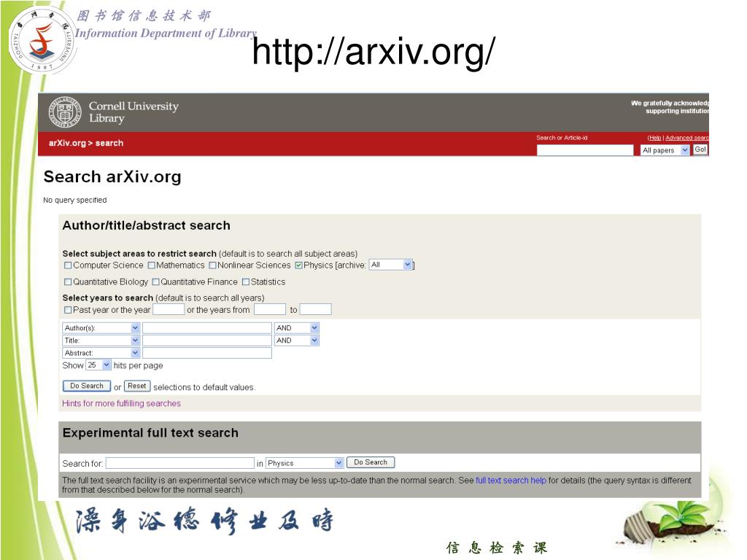
Task: Open the 'All papers' dropdown in header
Action: point(665,150)
